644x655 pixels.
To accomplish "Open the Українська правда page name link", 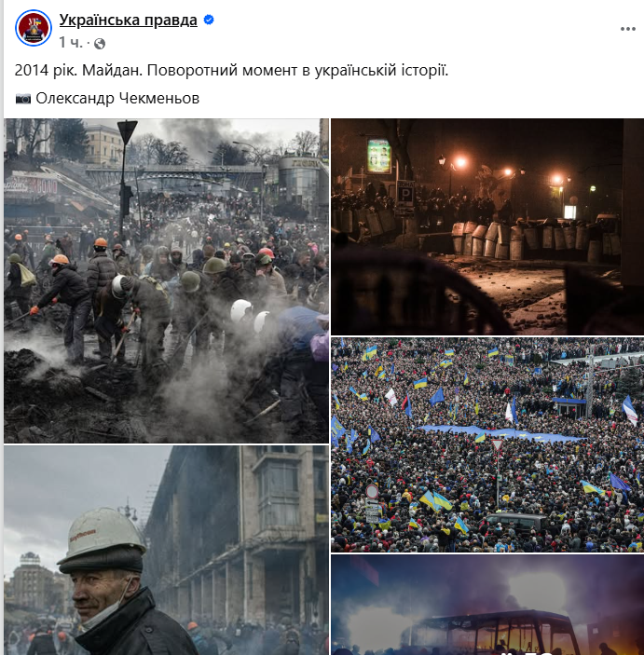I will 128,20.
